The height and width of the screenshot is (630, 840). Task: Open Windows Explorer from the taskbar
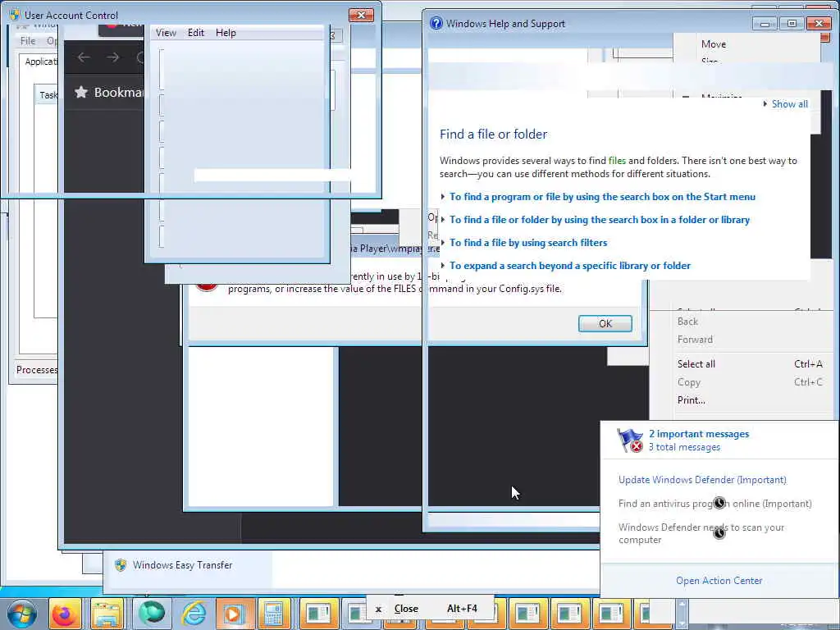pos(107,614)
